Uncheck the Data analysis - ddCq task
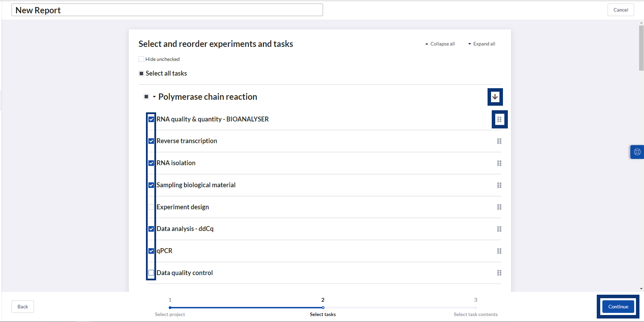 (151, 229)
